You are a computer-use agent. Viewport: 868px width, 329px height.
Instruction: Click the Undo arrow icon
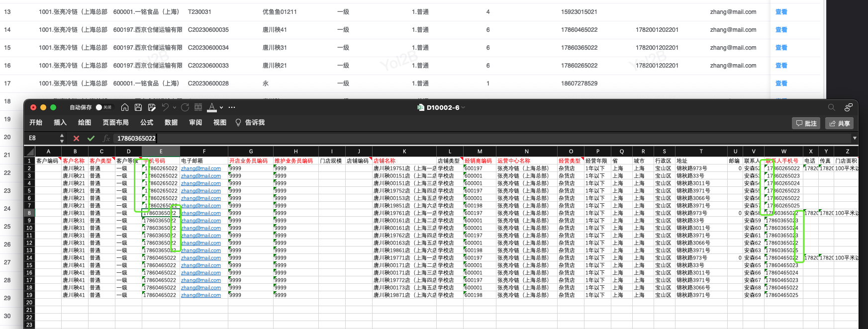point(165,107)
